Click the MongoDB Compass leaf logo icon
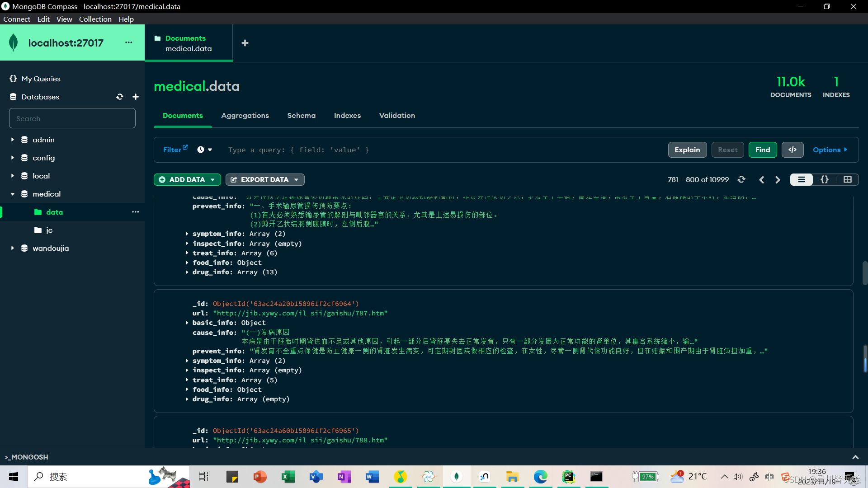Screen dimensions: 868x488 [x=13, y=43]
